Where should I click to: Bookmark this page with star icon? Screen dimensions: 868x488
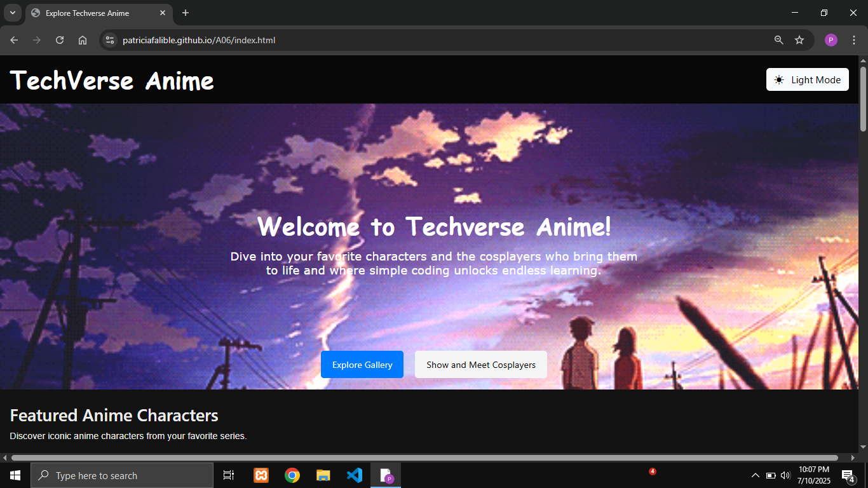click(799, 40)
